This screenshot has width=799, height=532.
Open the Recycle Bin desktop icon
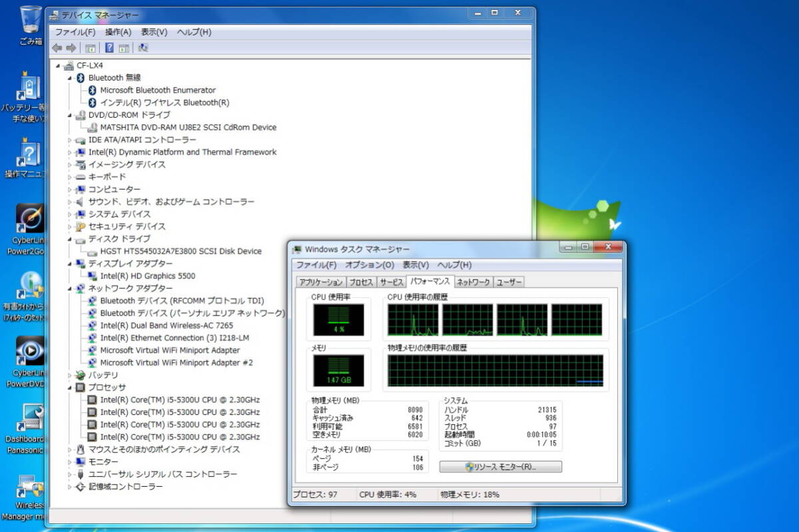pyautogui.click(x=31, y=25)
